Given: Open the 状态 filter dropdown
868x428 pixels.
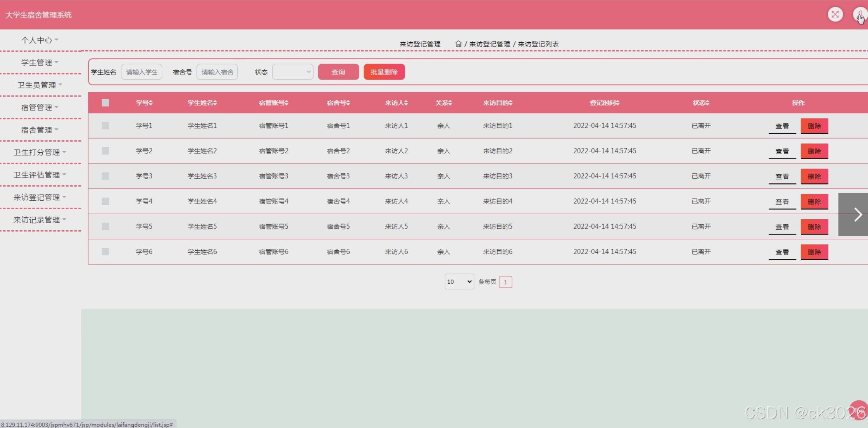Looking at the screenshot, I should point(292,72).
